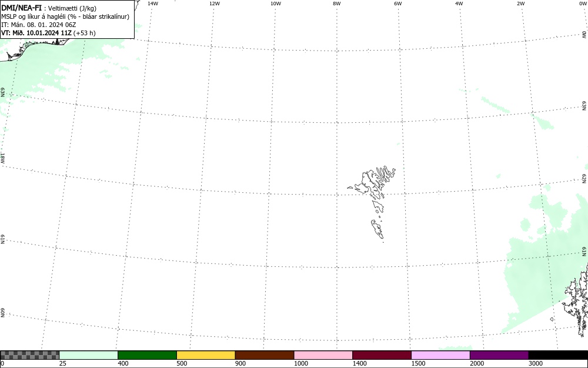The width and height of the screenshot is (588, 368).
Task: Click the "60N" latitude label
Action: tap(2, 313)
